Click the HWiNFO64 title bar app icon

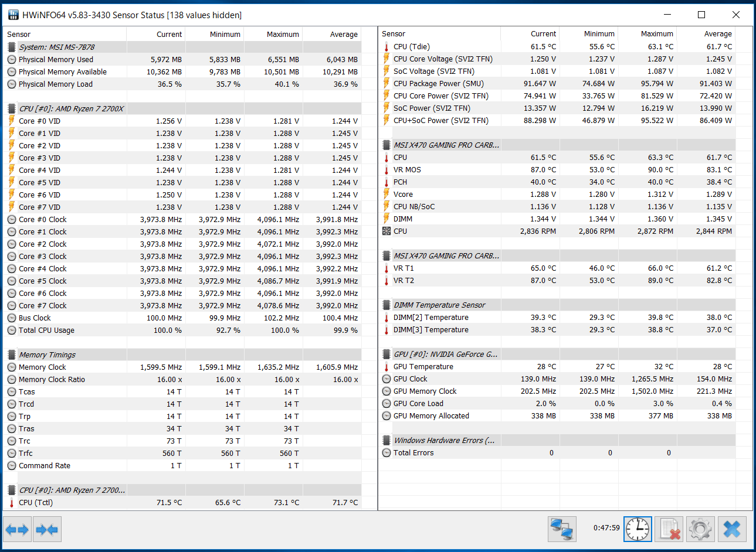tap(13, 15)
